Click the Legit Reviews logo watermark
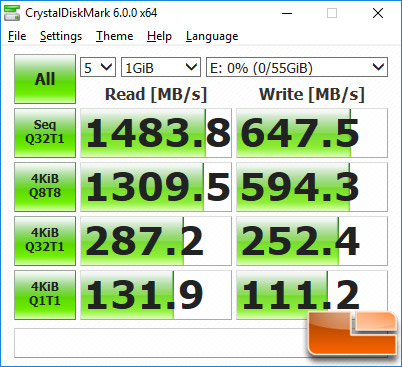 coord(352,334)
